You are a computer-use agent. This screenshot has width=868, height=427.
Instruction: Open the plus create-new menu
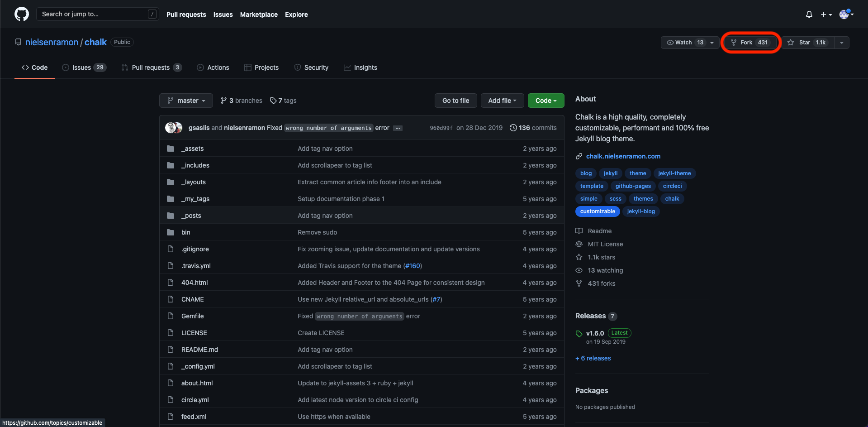pyautogui.click(x=826, y=14)
